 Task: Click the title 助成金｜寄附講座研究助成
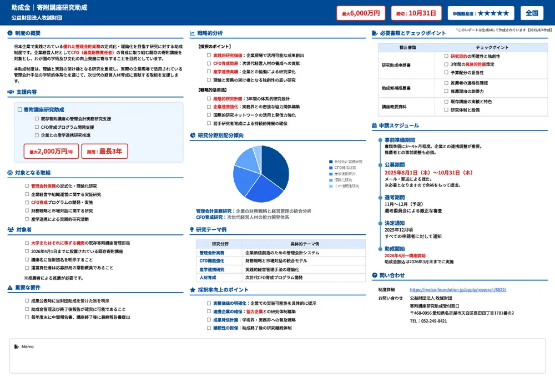(x=49, y=7)
